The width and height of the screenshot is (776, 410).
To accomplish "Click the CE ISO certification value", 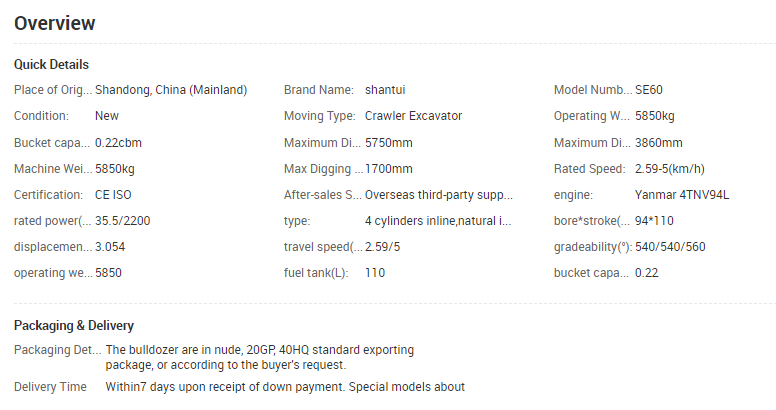I will point(113,195).
